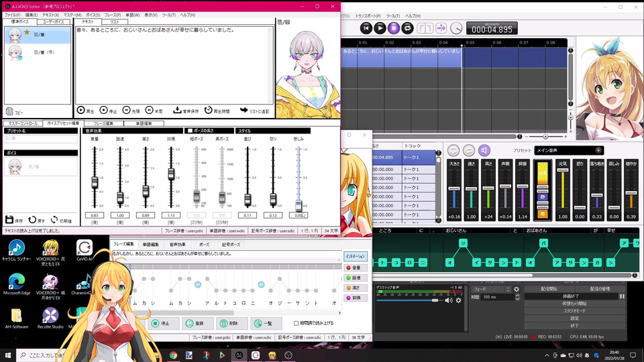Click the 一覧 list button
This screenshot has height=362, width=644.
click(x=266, y=323)
